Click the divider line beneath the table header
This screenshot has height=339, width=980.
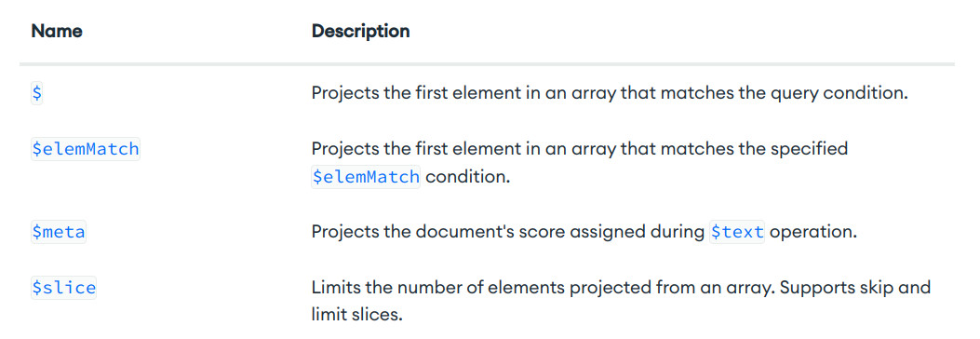click(487, 64)
